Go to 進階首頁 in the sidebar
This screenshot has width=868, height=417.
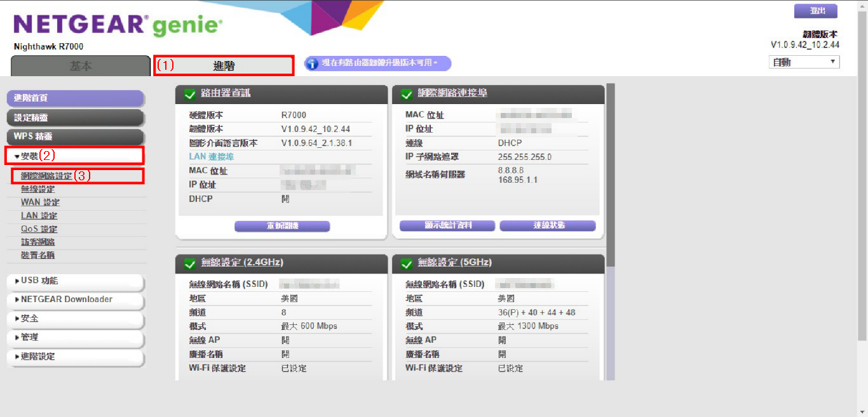[76, 98]
